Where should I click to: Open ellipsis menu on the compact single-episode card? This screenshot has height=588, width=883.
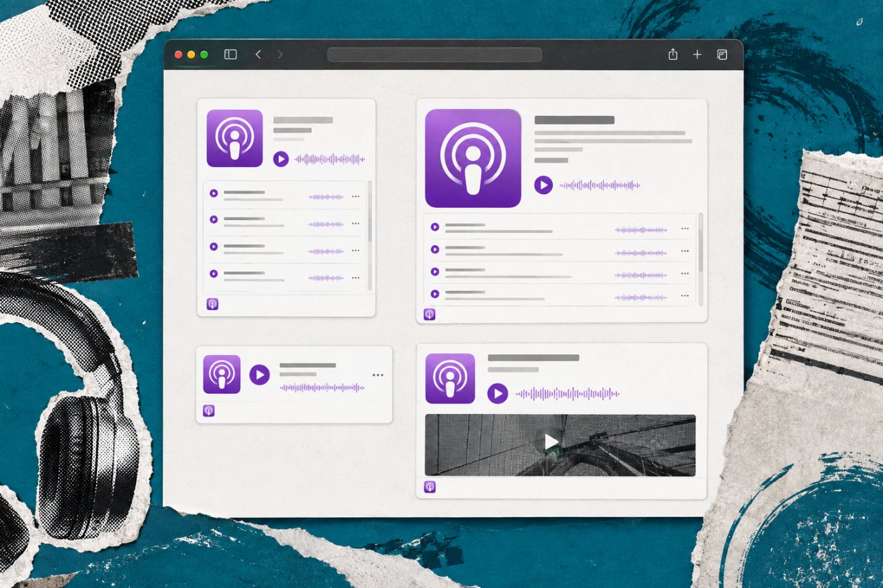point(378,375)
